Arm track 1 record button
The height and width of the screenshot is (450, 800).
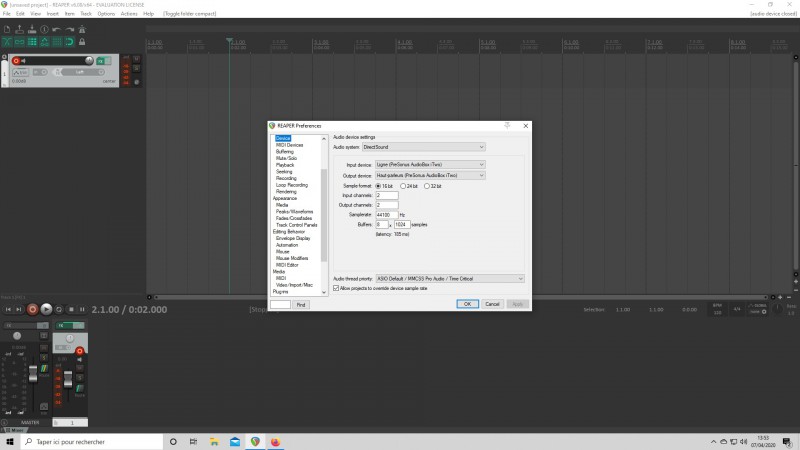[17, 61]
